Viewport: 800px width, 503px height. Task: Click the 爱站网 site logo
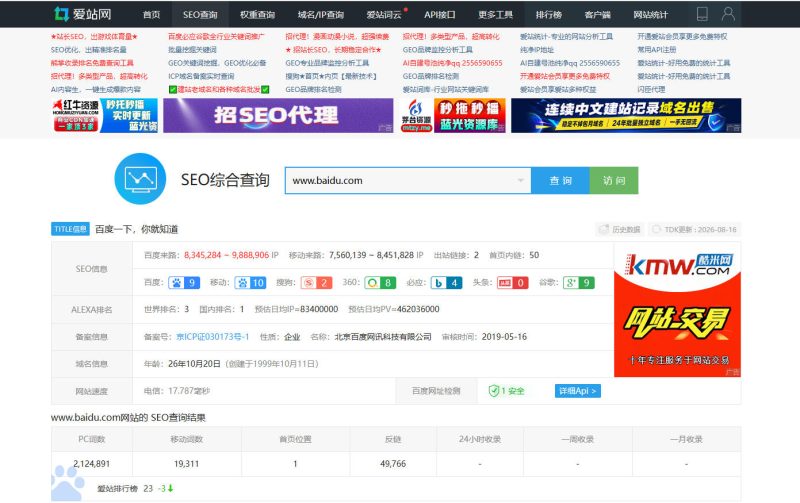point(83,14)
